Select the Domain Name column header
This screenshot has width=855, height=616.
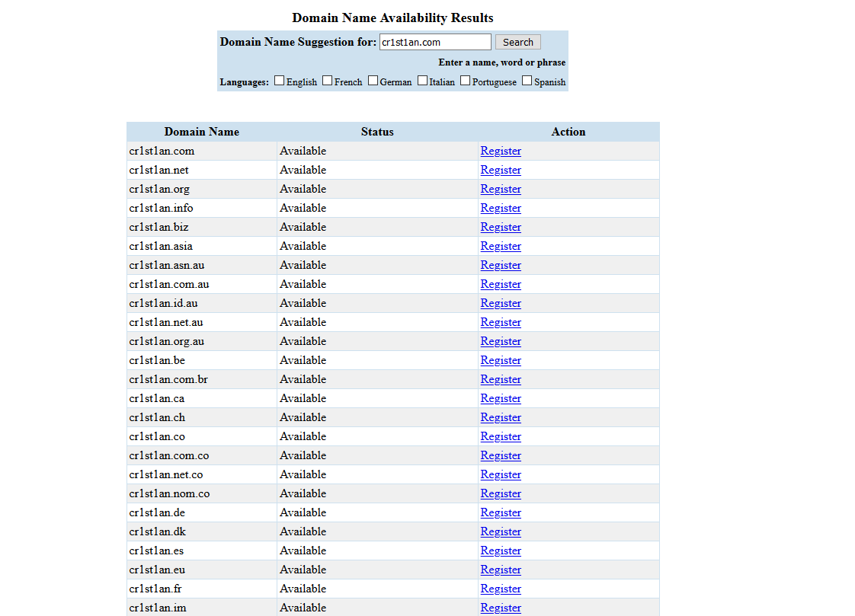202,132
